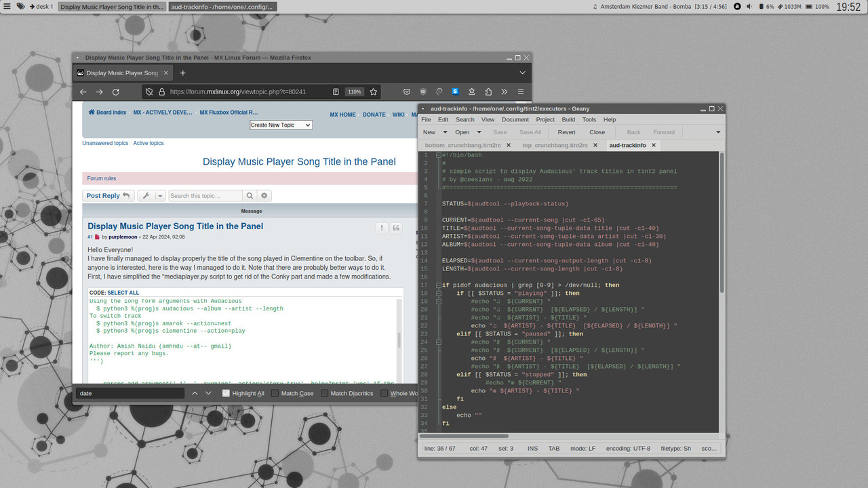Open Geany Document menu

[x=515, y=119]
